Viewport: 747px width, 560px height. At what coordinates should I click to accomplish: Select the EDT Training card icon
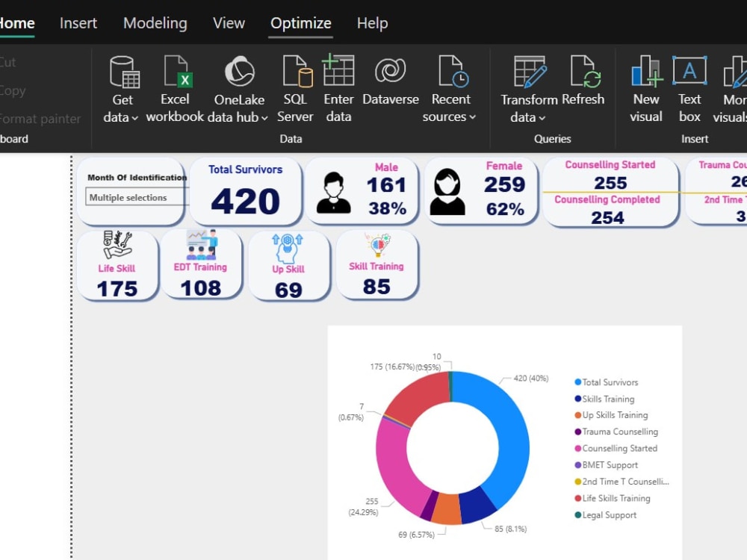pyautogui.click(x=202, y=244)
